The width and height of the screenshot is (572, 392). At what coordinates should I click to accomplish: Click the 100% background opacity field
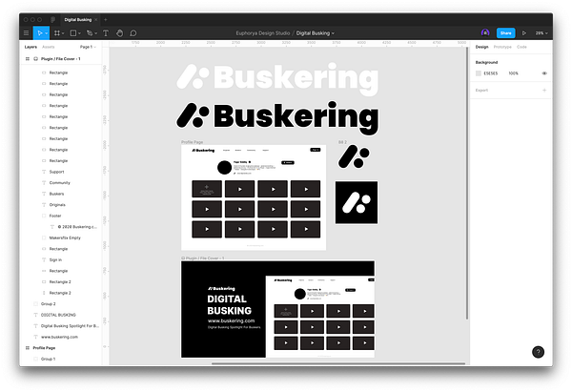click(x=513, y=73)
